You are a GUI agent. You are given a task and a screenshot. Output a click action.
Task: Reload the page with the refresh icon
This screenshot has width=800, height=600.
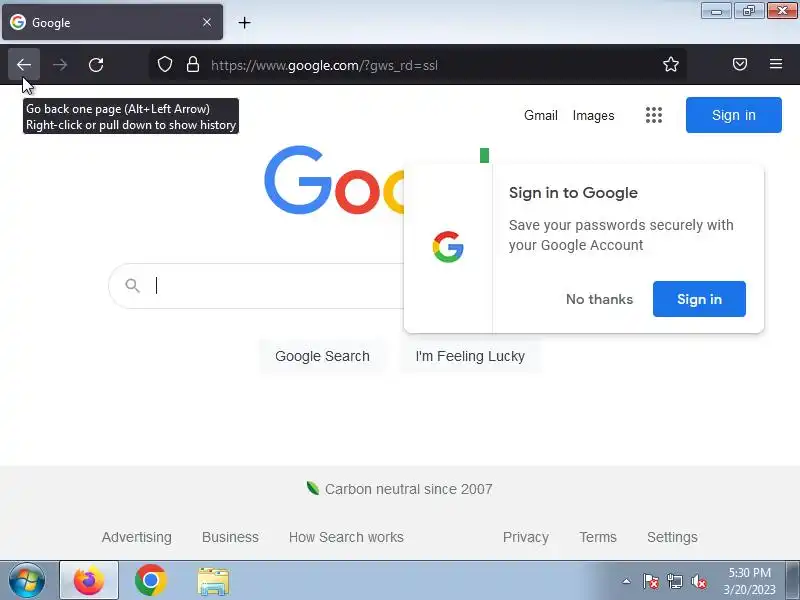pyautogui.click(x=96, y=65)
